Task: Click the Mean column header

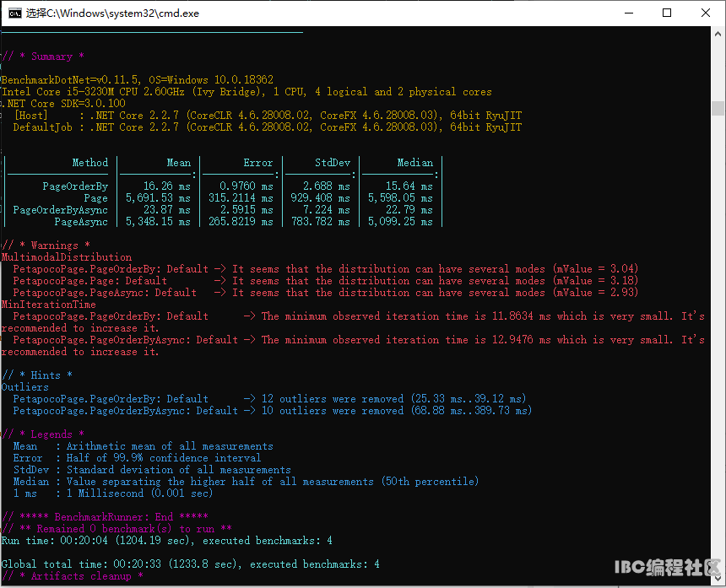Action: (x=179, y=162)
